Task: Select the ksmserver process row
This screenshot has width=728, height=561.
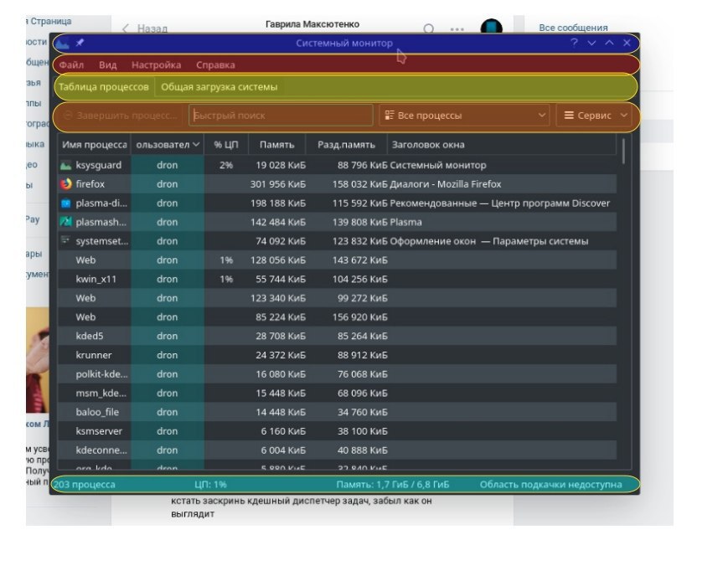Action: [x=338, y=431]
